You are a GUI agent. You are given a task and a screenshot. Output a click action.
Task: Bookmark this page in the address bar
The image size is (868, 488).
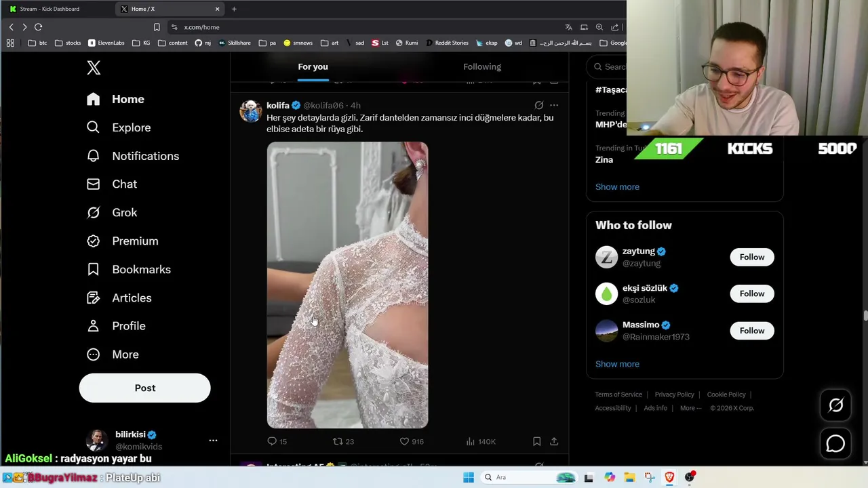(157, 27)
